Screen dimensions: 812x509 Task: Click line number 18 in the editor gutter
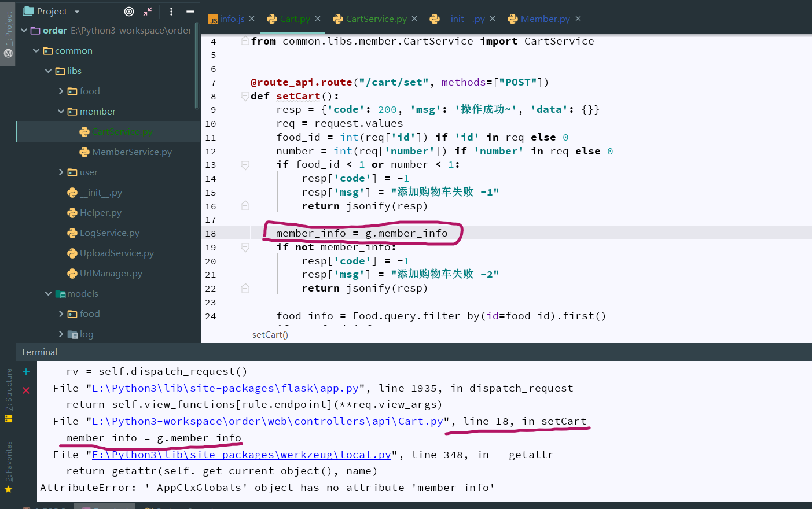pyautogui.click(x=211, y=234)
